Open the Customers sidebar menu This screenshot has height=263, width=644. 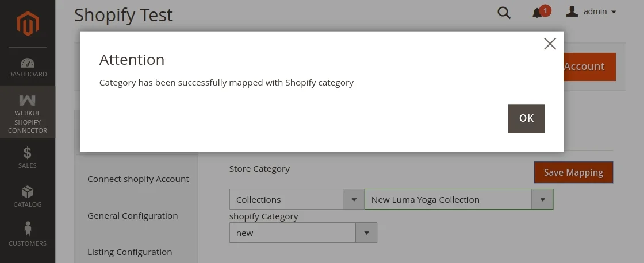[x=28, y=235]
